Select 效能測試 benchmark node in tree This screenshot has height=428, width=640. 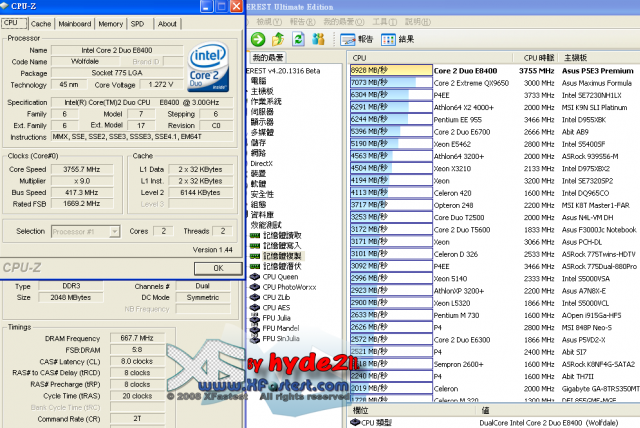pos(266,225)
